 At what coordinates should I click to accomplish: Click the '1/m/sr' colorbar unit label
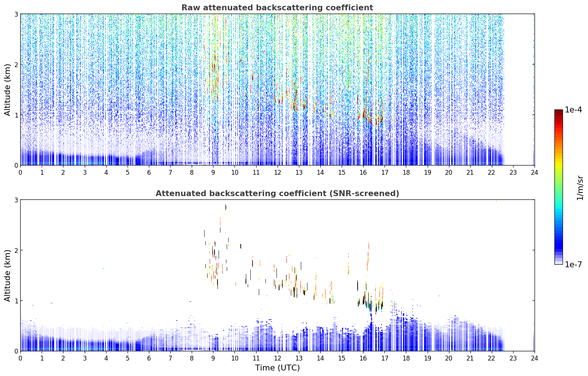point(580,188)
